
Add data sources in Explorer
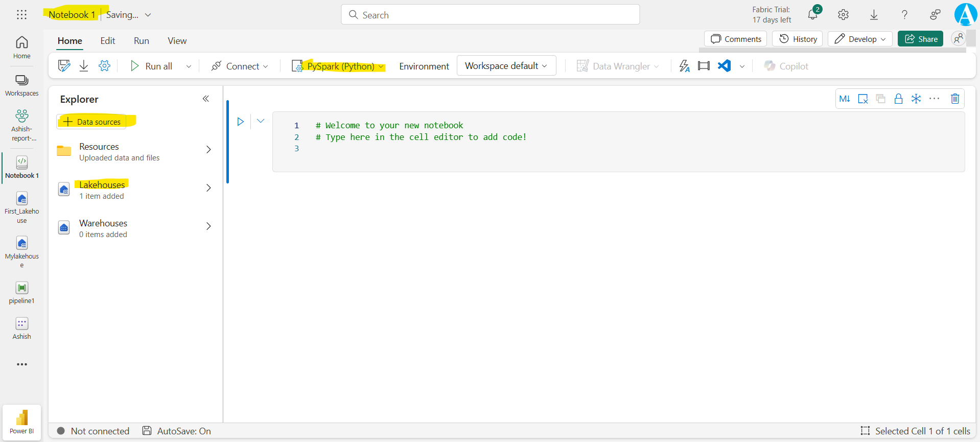click(92, 122)
